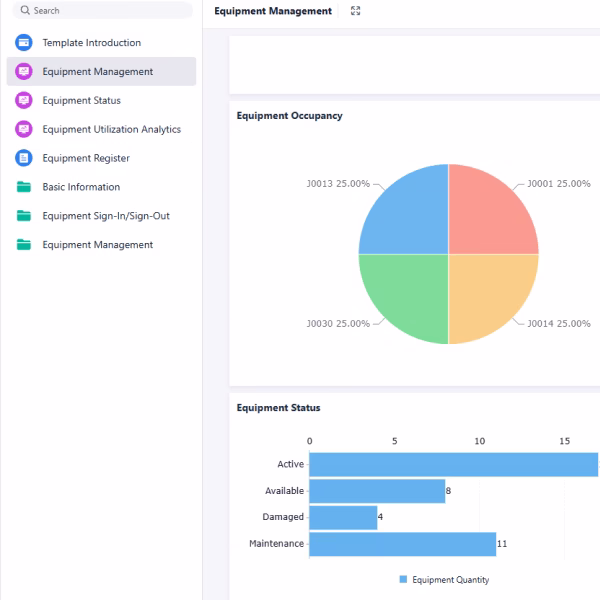The height and width of the screenshot is (600, 600).
Task: Click the fullscreen expand icon beside the title
Action: click(x=355, y=11)
